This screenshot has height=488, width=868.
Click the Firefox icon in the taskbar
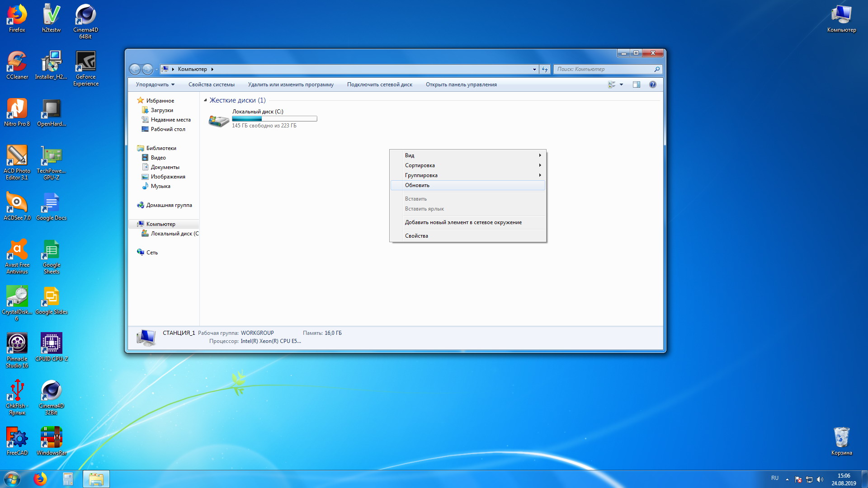(40, 479)
